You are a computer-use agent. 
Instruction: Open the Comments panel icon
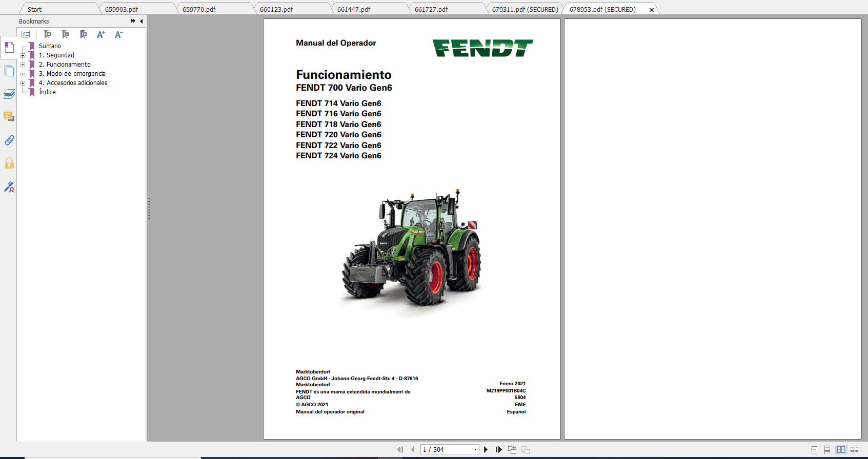(9, 117)
